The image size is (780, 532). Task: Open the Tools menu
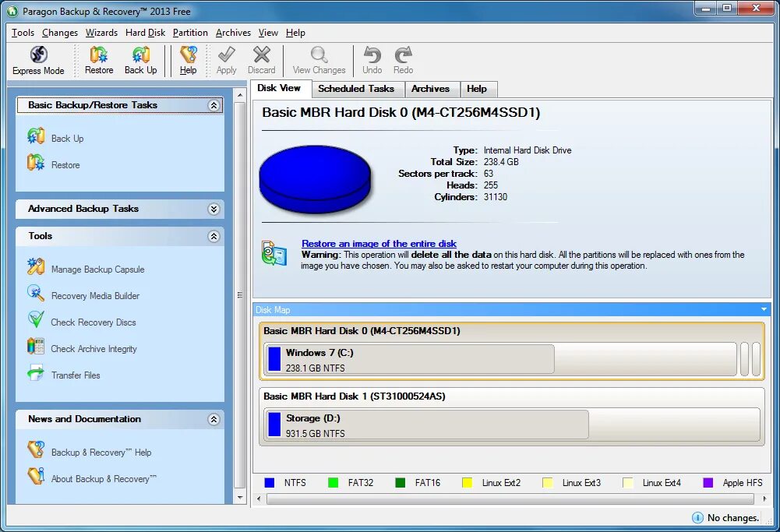coord(23,32)
